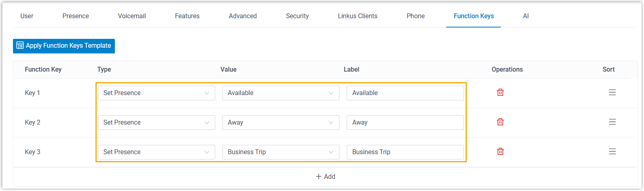The width and height of the screenshot is (644, 191).
Task: Expand the Key 3 Type dropdown
Action: (x=156, y=152)
